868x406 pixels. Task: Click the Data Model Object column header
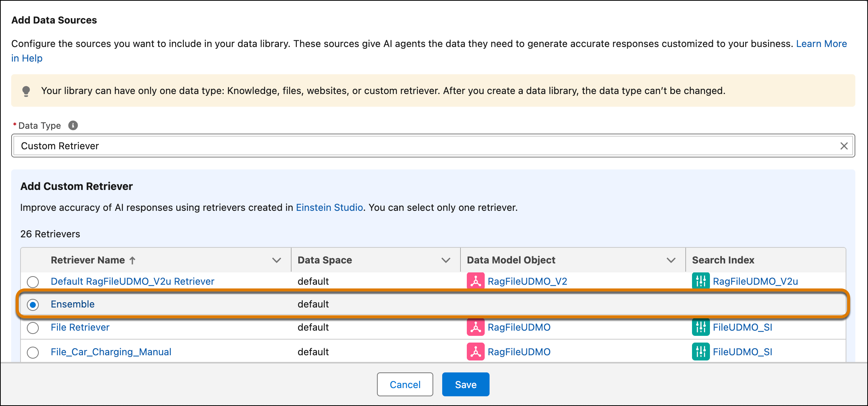[511, 260]
